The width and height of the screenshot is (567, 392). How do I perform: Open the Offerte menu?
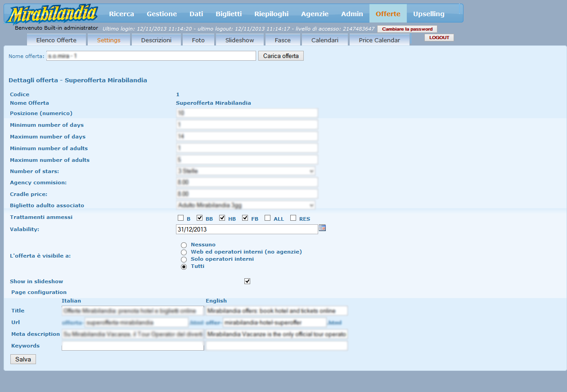click(388, 14)
